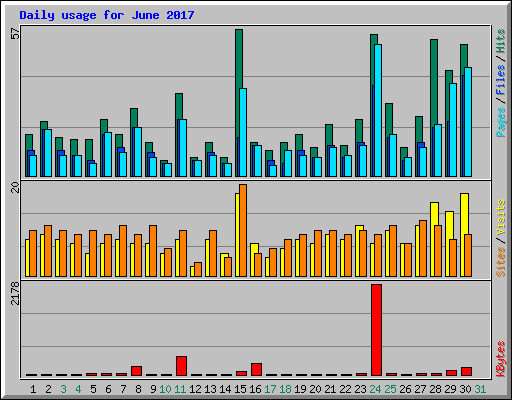The height and width of the screenshot is (400, 512).
Task: Click the 'KBytes' legend label
Action: [501, 359]
